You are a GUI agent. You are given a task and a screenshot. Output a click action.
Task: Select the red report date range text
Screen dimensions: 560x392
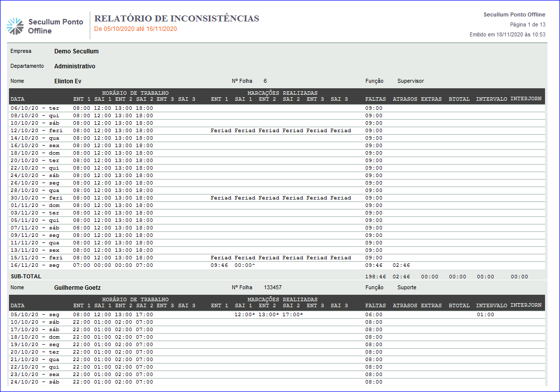(136, 29)
